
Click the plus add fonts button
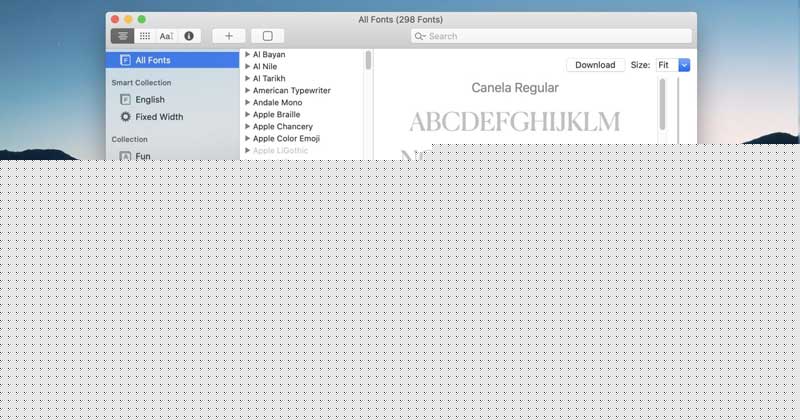tap(229, 36)
